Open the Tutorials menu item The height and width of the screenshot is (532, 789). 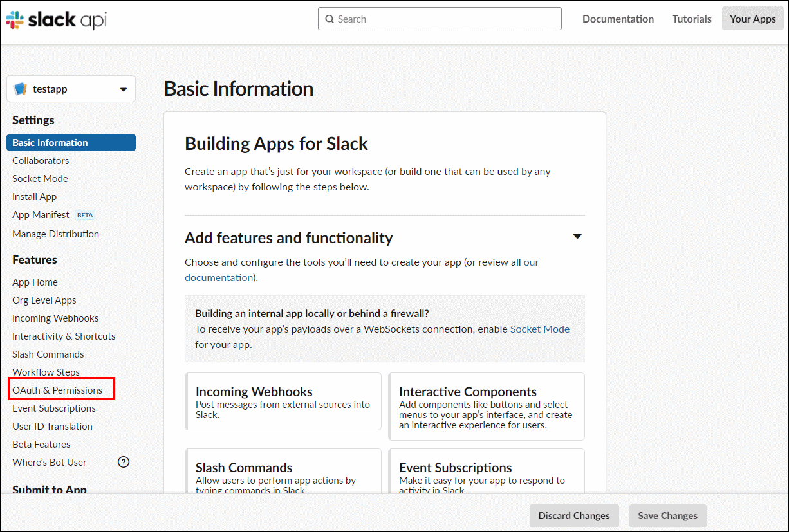[692, 19]
